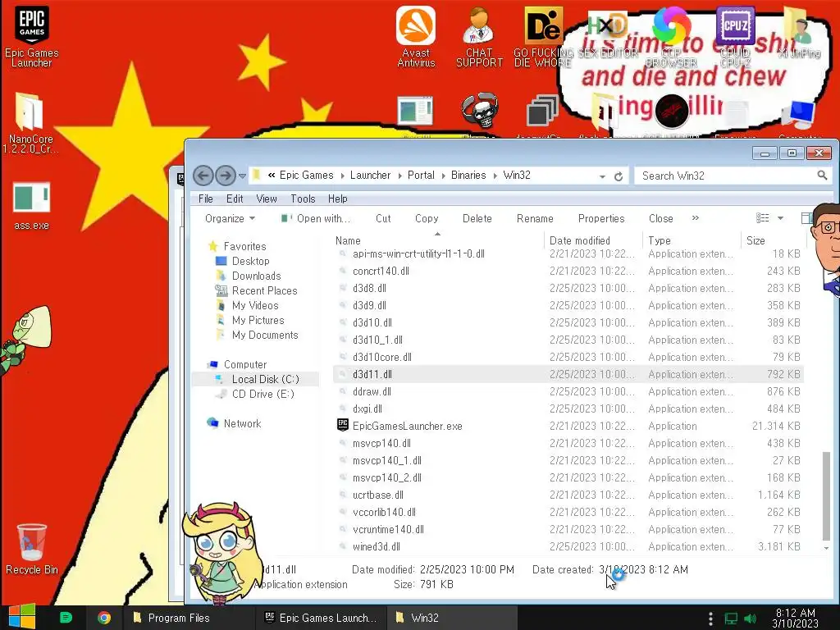Click the taskbar clock showing 8:12 AM
The height and width of the screenshot is (630, 840).
[x=795, y=618]
